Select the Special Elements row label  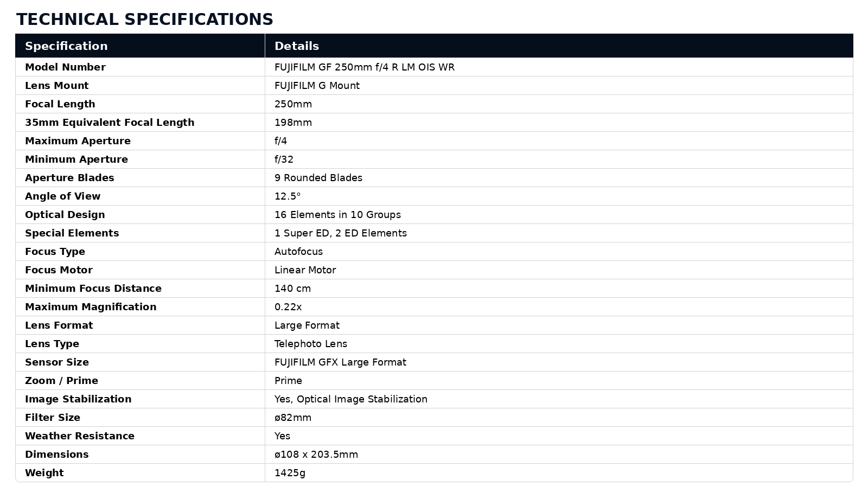click(x=72, y=233)
